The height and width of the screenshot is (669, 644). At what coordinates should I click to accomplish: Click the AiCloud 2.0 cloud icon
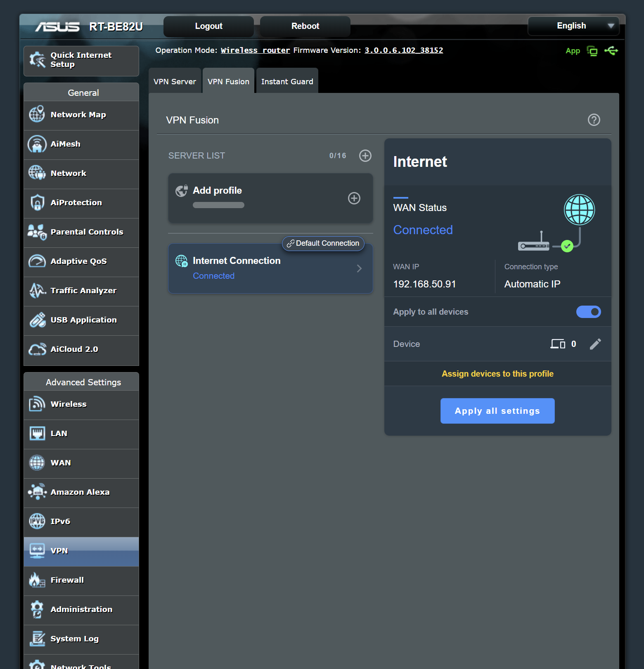[37, 349]
